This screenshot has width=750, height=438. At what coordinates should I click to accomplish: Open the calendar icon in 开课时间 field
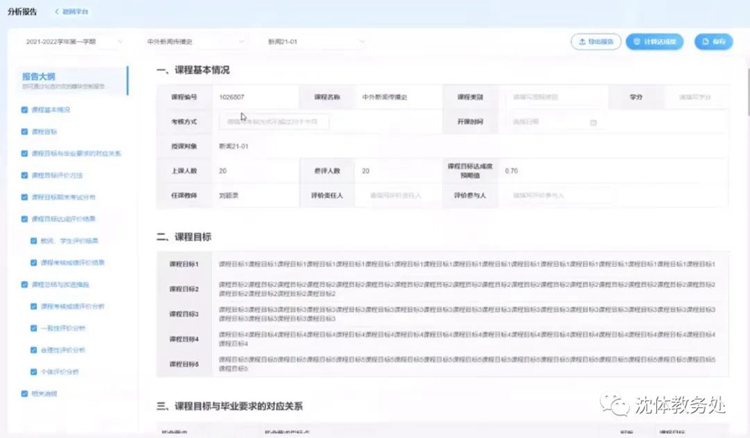(x=593, y=122)
